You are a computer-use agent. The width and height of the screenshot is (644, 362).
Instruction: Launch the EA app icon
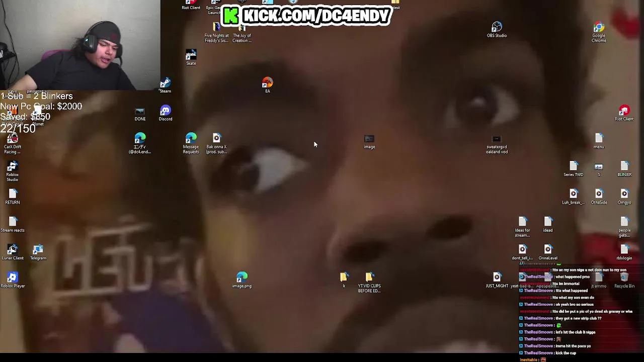coord(267,85)
